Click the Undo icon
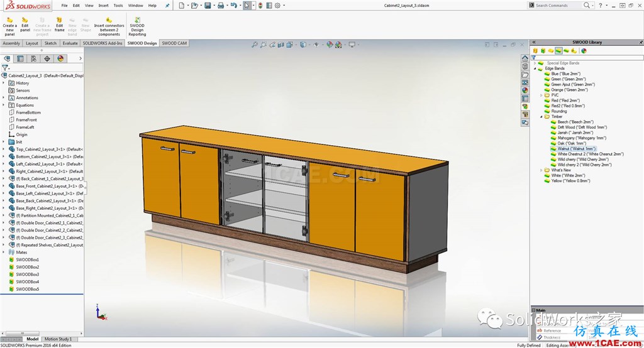This screenshot has width=644, height=348. pos(234,5)
